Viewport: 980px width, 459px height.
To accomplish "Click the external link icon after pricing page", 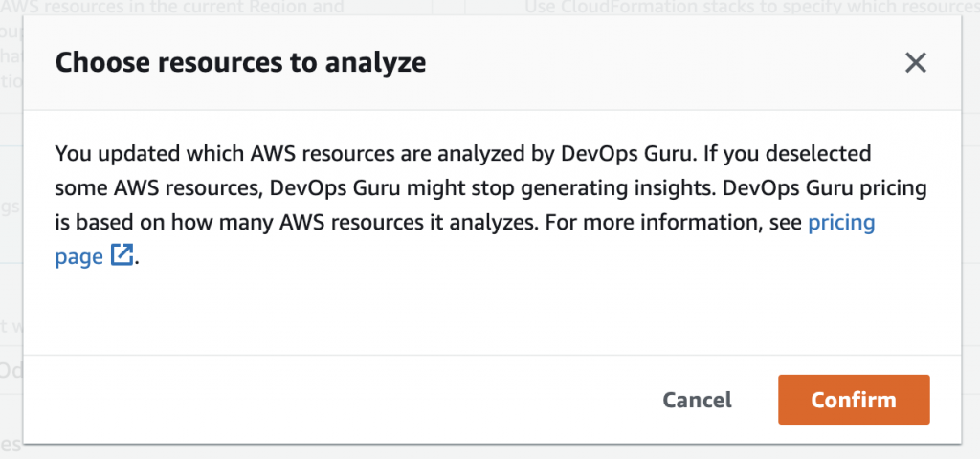I will click(122, 254).
